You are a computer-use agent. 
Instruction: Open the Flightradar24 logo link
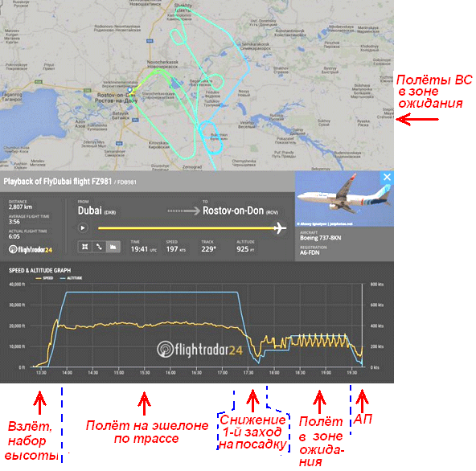pyautogui.click(x=31, y=249)
